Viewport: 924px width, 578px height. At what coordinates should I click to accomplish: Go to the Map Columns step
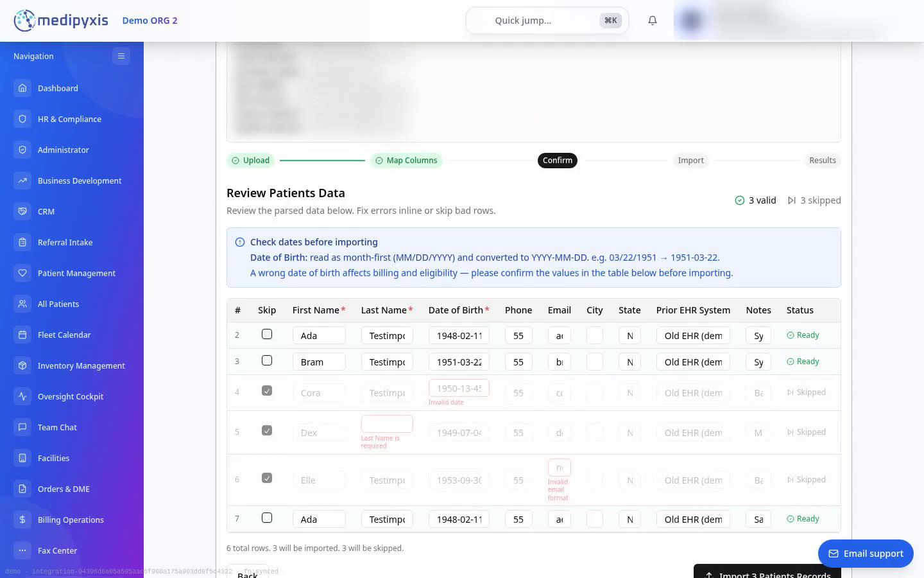tap(406, 161)
